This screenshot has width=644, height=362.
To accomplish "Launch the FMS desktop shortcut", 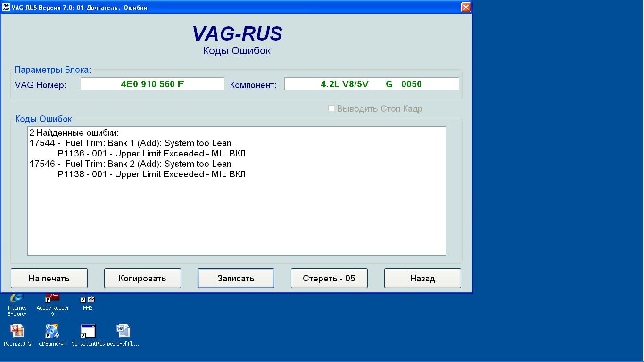I will (88, 302).
